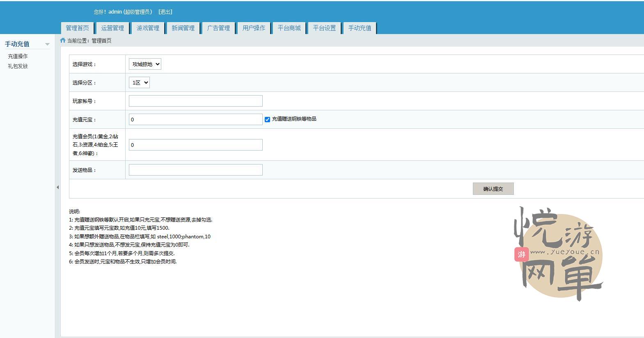Collapse the sidebar with the left arrow handle
Screen dimensions: 644x338
pos(57,187)
